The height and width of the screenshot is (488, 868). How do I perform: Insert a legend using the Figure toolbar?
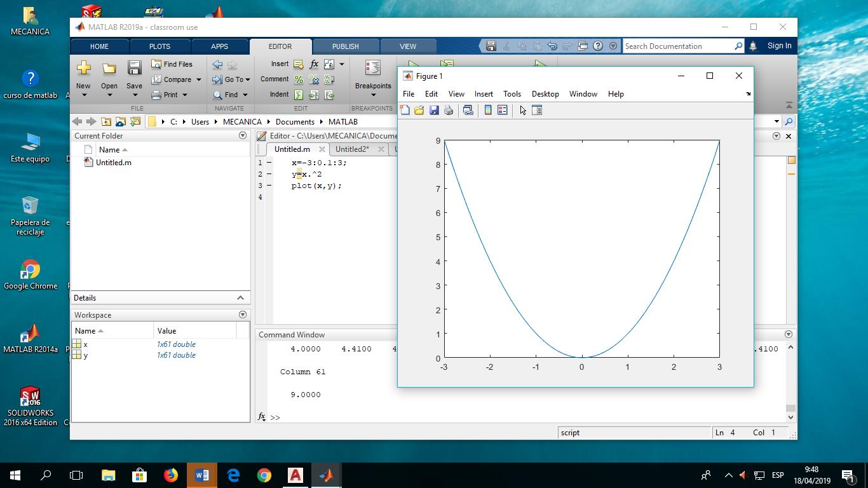(x=501, y=110)
